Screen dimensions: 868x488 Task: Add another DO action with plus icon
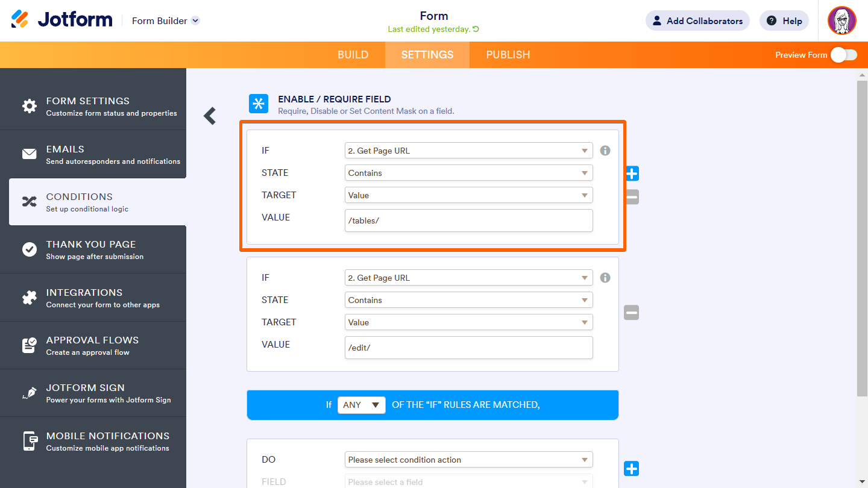631,468
